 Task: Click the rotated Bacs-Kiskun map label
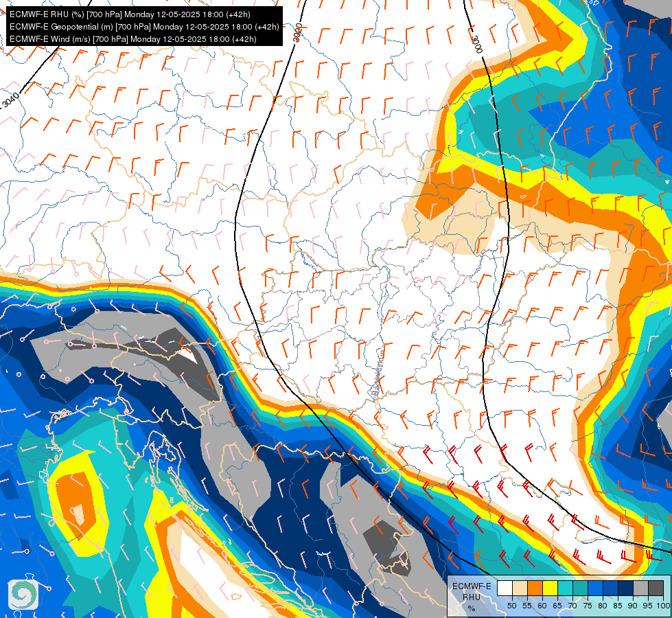pos(378,371)
